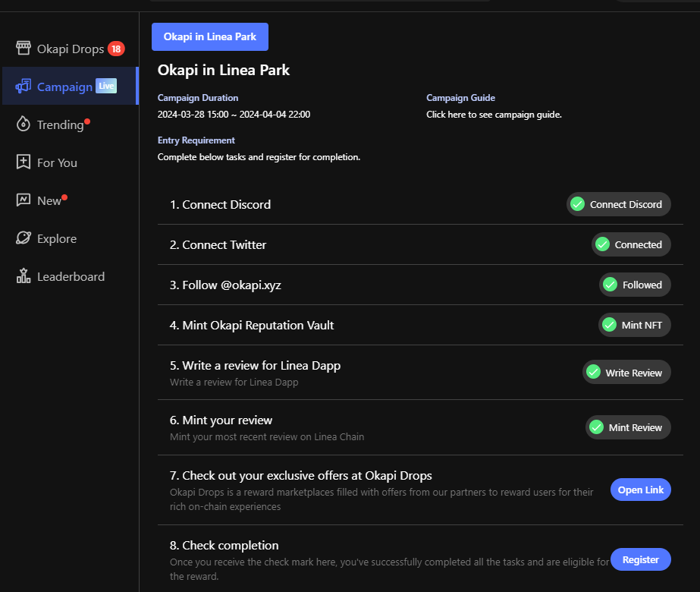Click the Trending flame icon

point(24,124)
